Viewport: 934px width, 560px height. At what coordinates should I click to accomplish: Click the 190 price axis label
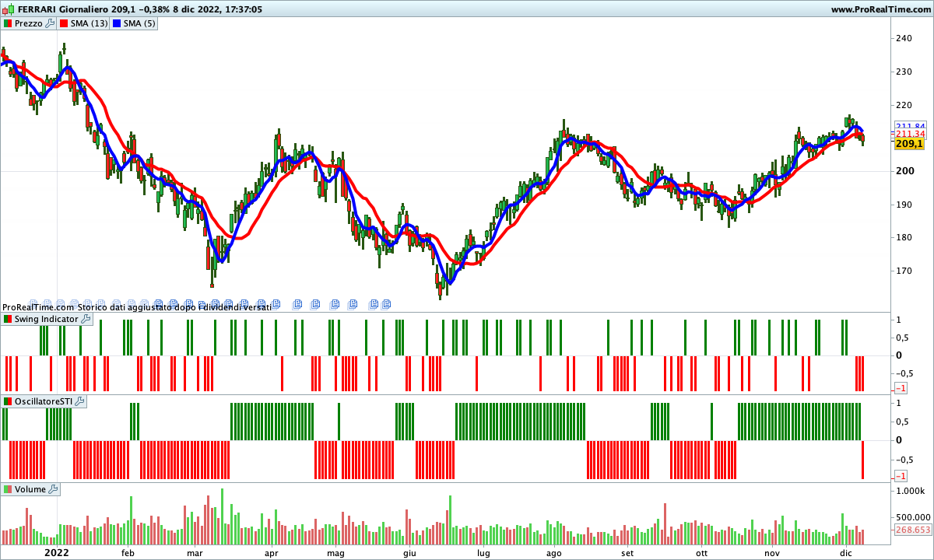[x=904, y=205]
